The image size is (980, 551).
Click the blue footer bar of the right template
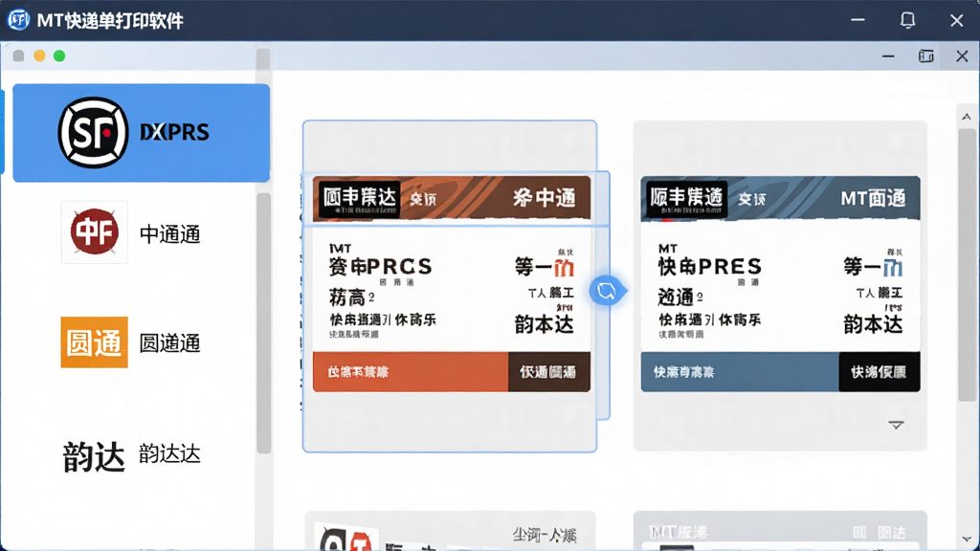(740, 372)
